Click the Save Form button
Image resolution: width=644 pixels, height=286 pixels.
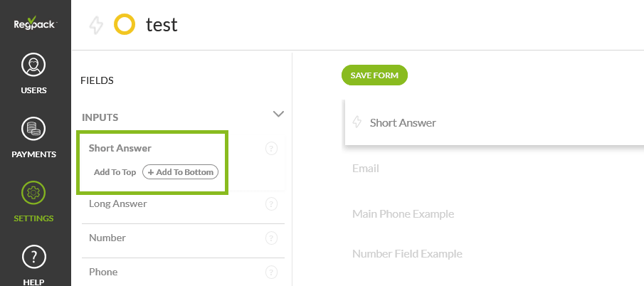pyautogui.click(x=374, y=75)
